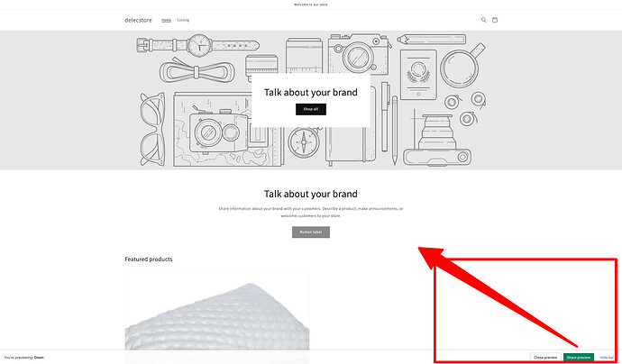Click the Welcome to our store announcement
622x364 pixels.
click(311, 5)
